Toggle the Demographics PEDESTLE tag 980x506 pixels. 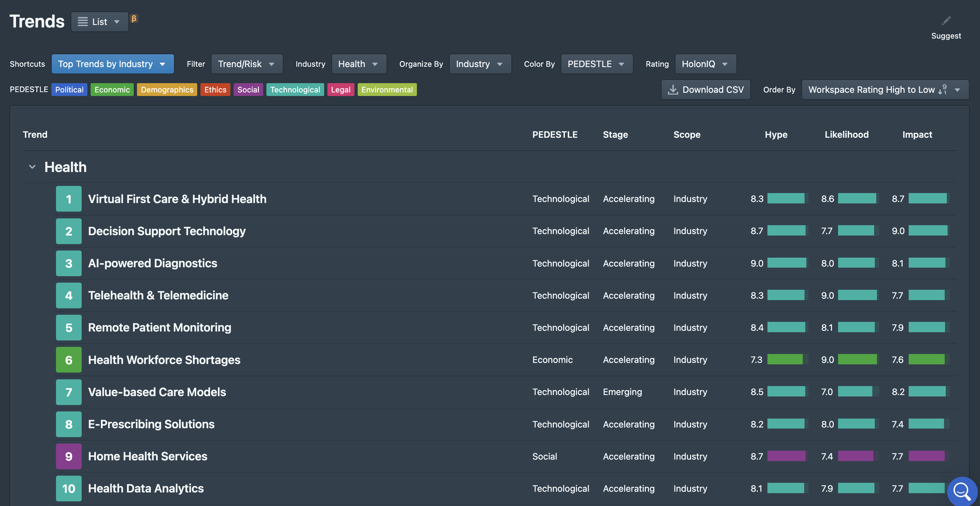167,90
